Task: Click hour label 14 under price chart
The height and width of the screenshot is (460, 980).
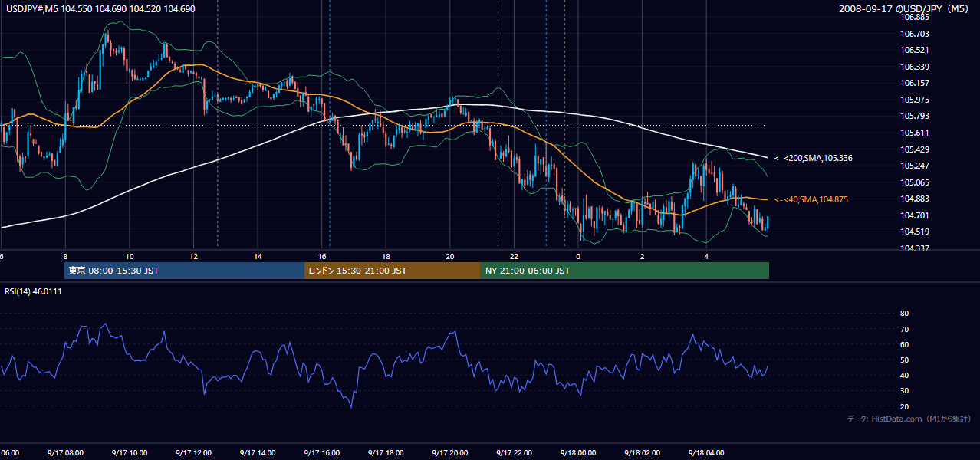Action: (258, 256)
